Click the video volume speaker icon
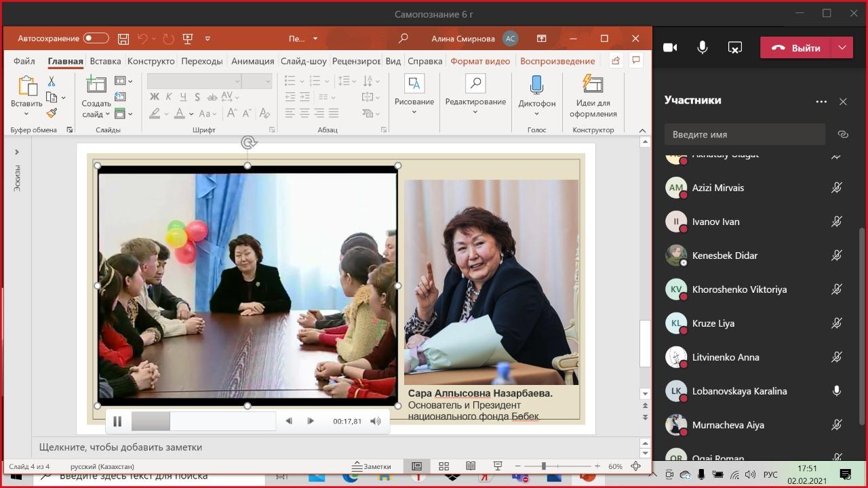The height and width of the screenshot is (488, 868). pos(376,421)
